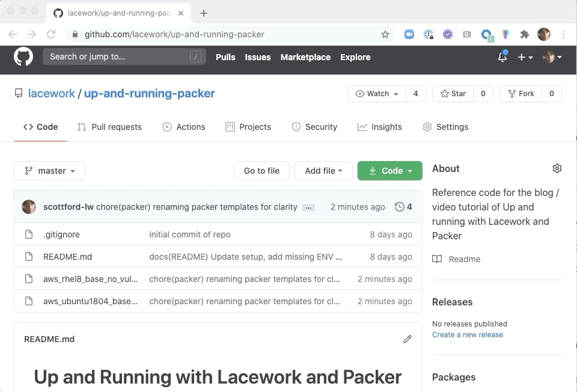The image size is (577, 392).
Task: Click Create a new release link
Action: tap(467, 335)
